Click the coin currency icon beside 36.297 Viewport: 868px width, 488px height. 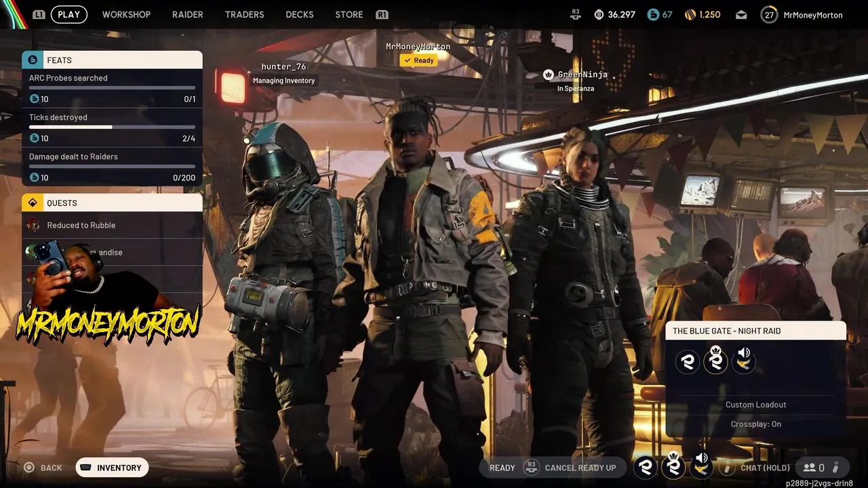pyautogui.click(x=599, y=14)
